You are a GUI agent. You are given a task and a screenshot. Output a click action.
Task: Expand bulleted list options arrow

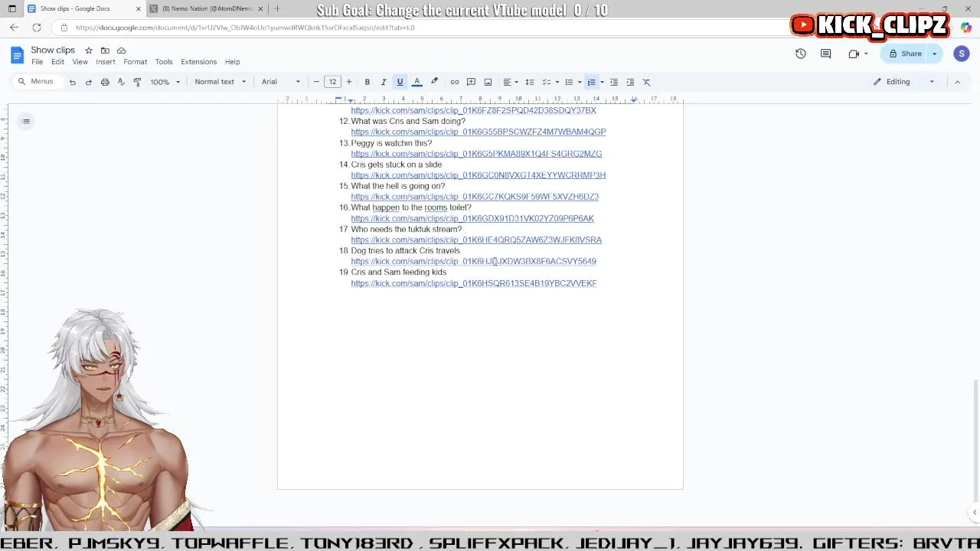(579, 82)
